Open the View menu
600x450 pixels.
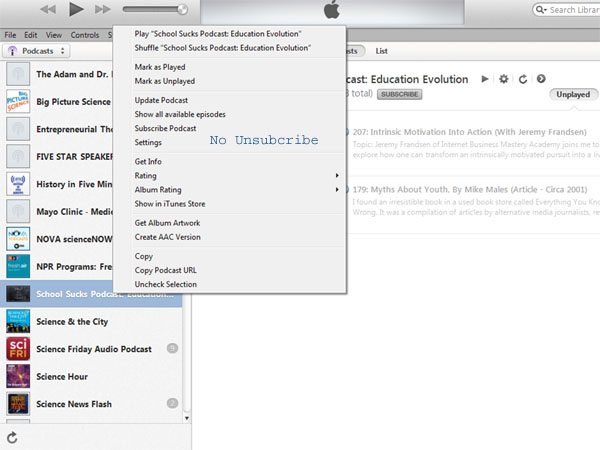[x=54, y=35]
